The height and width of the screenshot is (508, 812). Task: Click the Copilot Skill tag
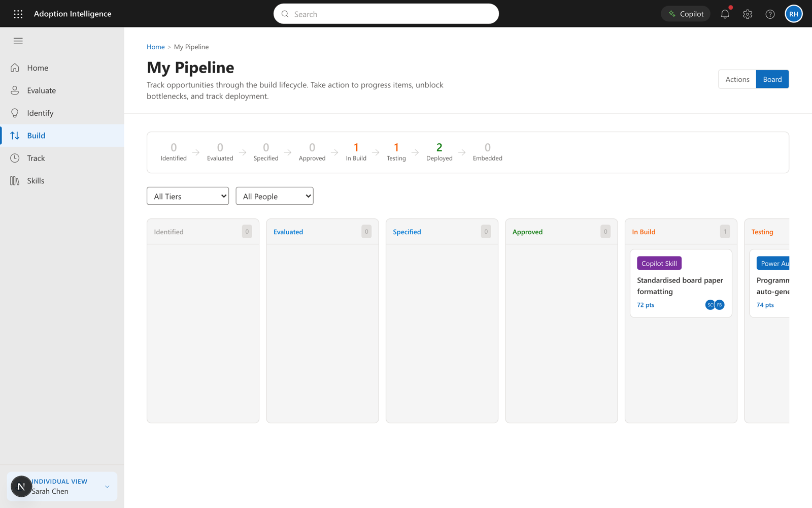tap(659, 263)
